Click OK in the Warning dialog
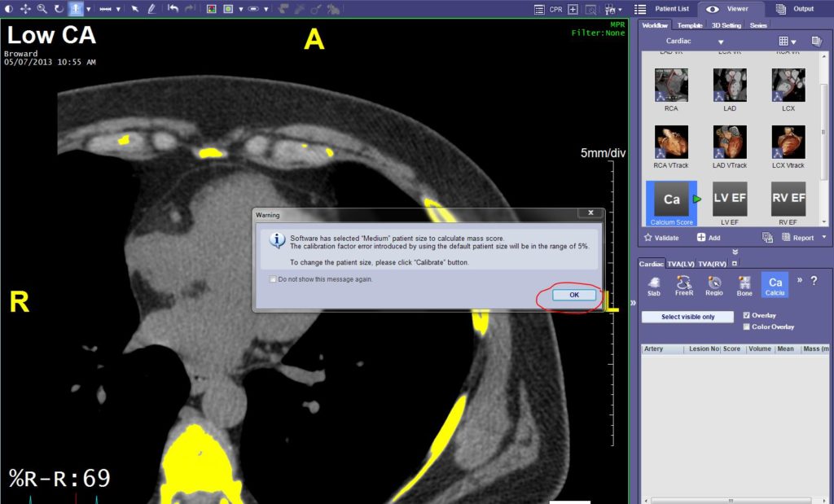 click(x=574, y=295)
